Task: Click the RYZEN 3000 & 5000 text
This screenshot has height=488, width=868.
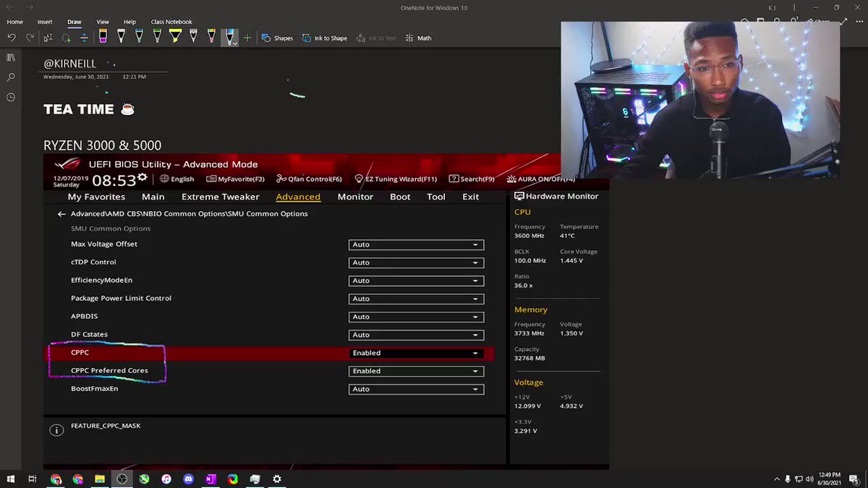Action: click(102, 145)
